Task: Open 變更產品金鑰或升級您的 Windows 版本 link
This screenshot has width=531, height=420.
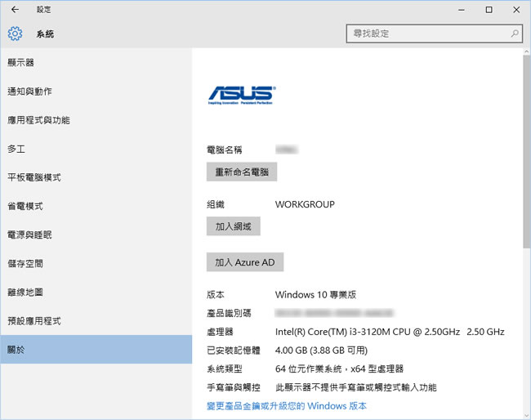Action: click(x=287, y=406)
